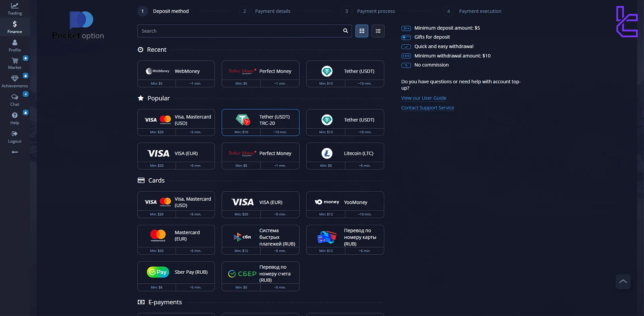Click the purple logo top right

627,22
